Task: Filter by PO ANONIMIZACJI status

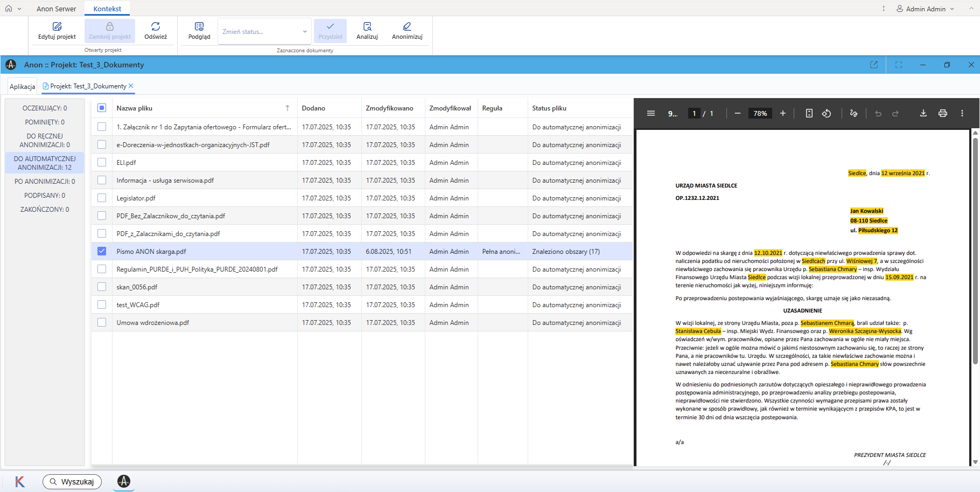Action: (x=45, y=182)
